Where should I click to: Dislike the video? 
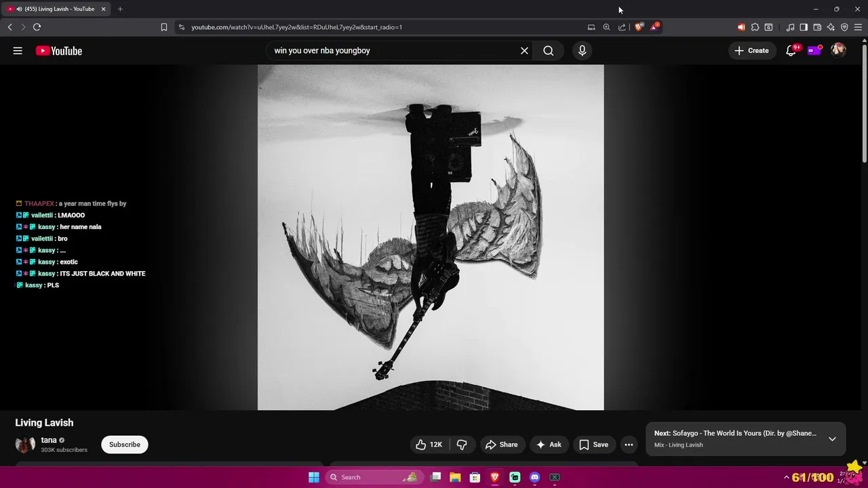tap(462, 445)
